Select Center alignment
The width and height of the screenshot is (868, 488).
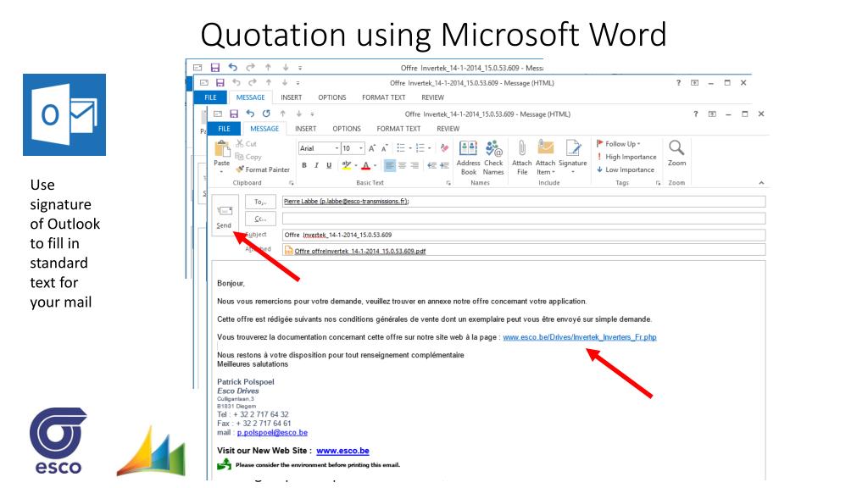(x=402, y=165)
